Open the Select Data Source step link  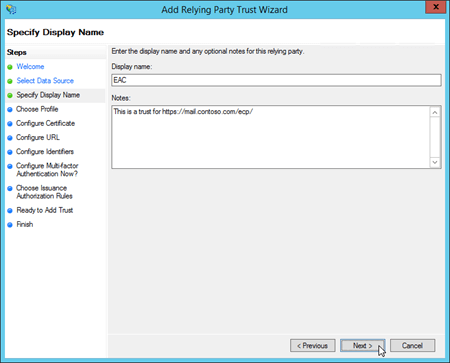(x=45, y=81)
